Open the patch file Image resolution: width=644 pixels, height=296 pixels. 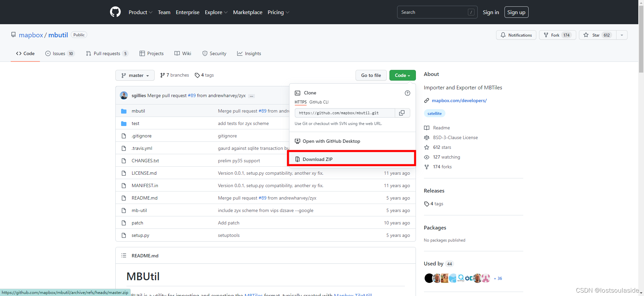(137, 223)
